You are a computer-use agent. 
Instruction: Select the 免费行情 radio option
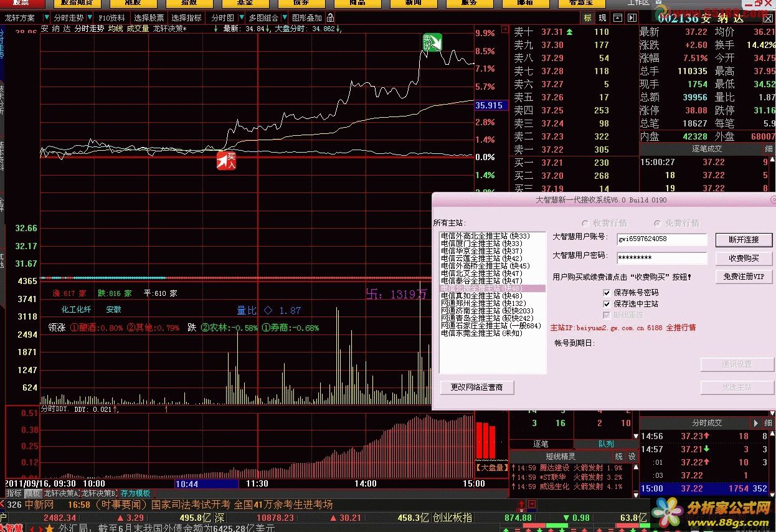point(657,223)
